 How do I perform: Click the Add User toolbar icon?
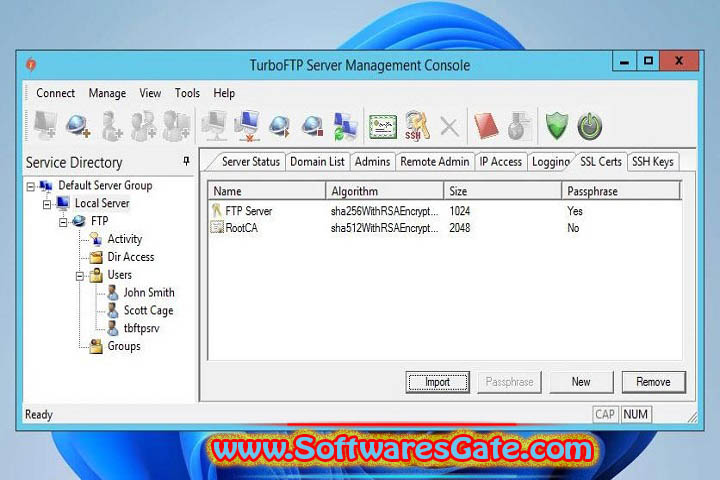point(112,125)
